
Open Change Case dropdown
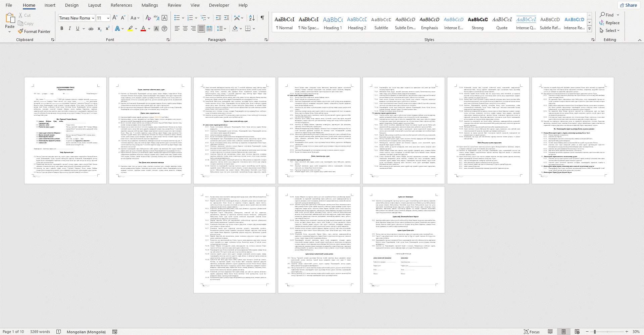(135, 18)
